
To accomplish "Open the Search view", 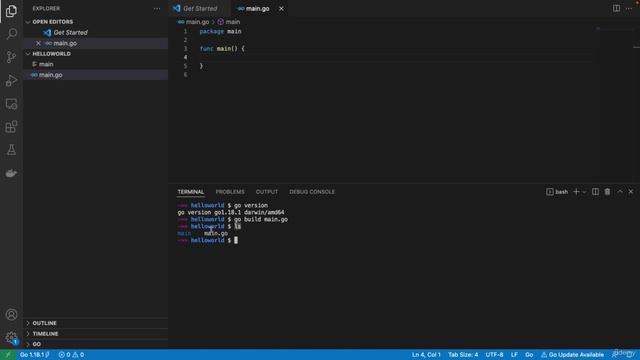I will (11, 34).
